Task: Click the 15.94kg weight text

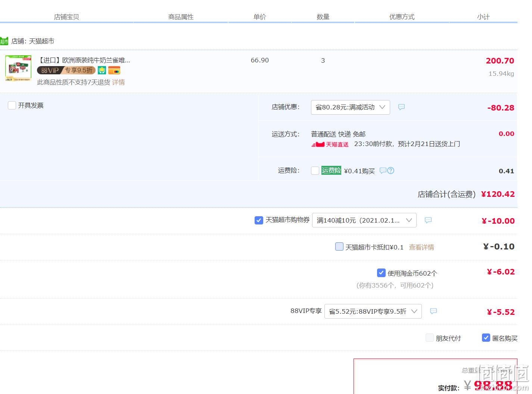Action: pos(501,74)
